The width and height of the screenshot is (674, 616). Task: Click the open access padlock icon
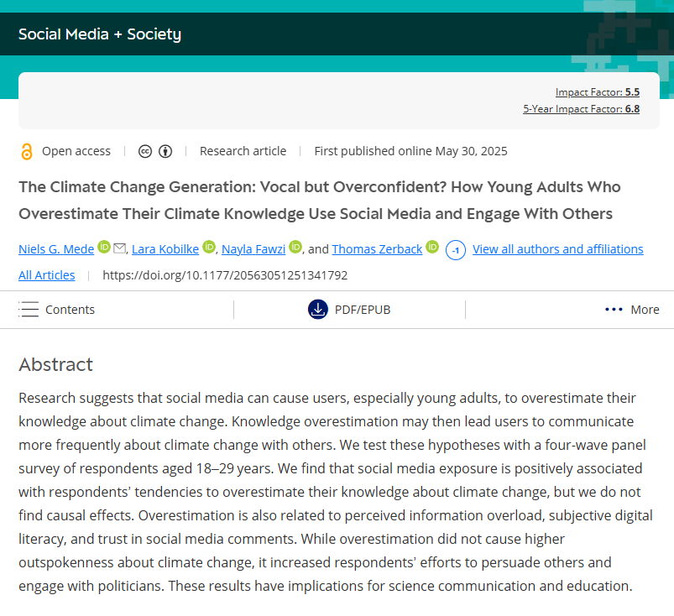point(26,152)
